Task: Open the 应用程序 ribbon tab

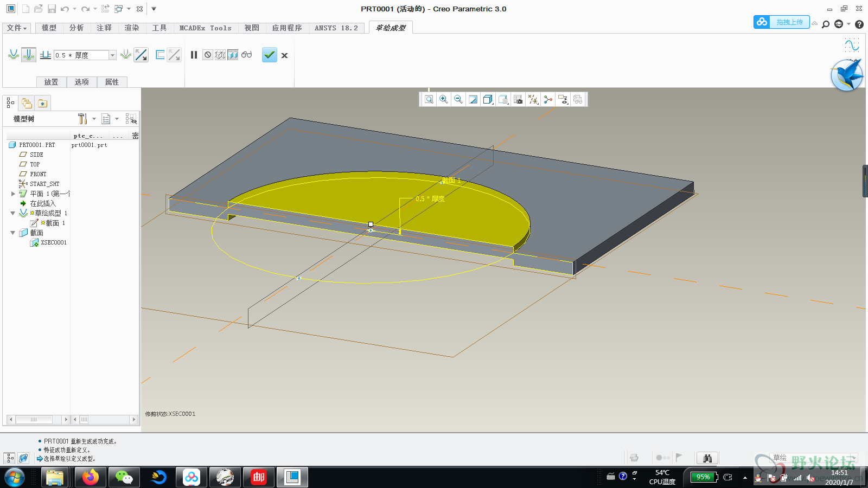Action: 287,28
